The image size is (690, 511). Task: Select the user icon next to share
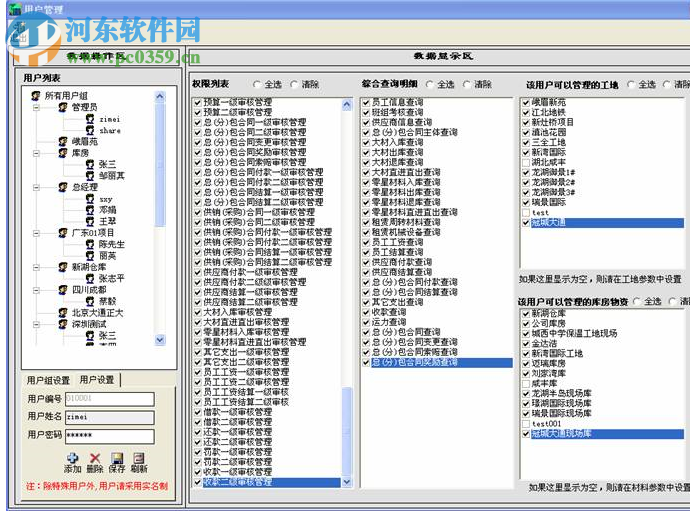click(x=90, y=130)
